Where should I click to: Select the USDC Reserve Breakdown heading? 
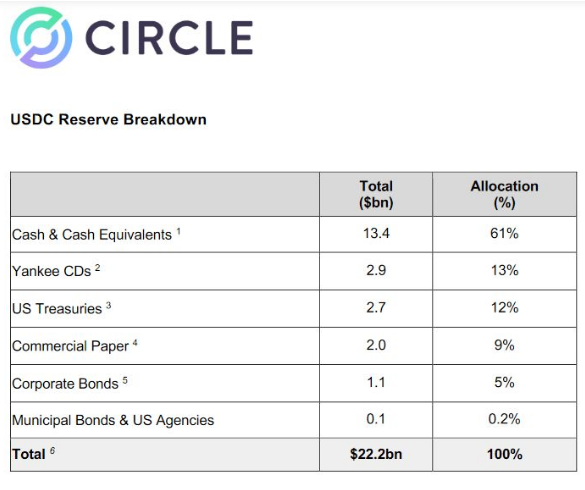109,119
